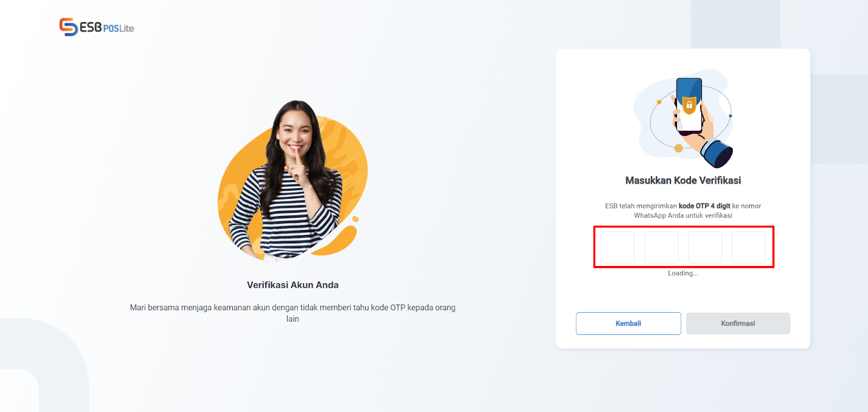The image size is (868, 412).
Task: Click the Konfirmasi button
Action: pyautogui.click(x=738, y=324)
